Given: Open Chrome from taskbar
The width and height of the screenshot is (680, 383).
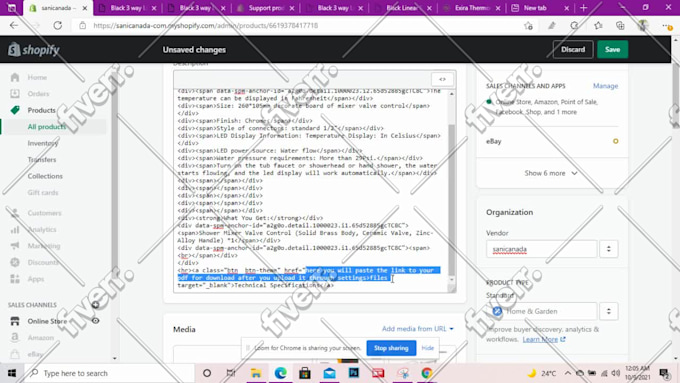Looking at the screenshot, I should coord(427,373).
